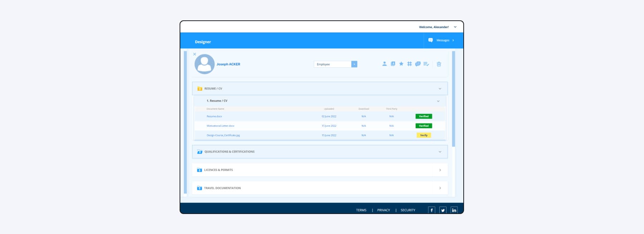Image resolution: width=644 pixels, height=234 pixels.
Task: Click the Document Name column header
Action: [215, 109]
